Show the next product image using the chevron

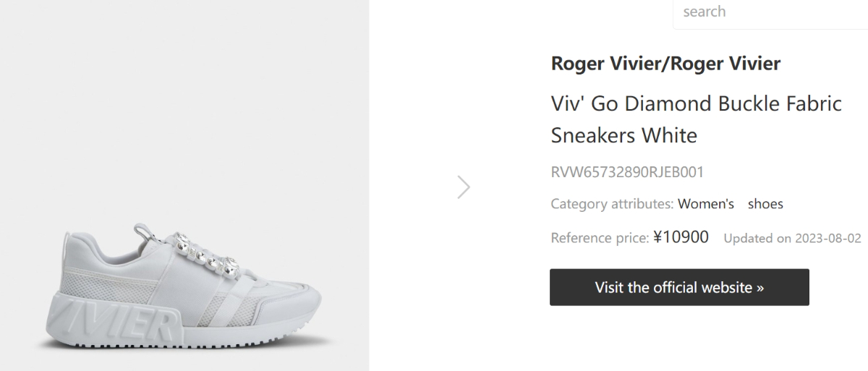(464, 187)
